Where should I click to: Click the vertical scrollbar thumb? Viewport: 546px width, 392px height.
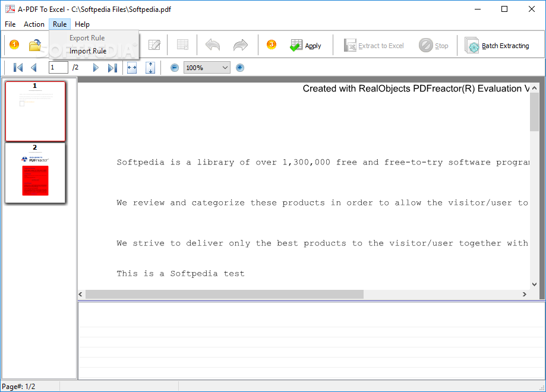[x=534, y=112]
